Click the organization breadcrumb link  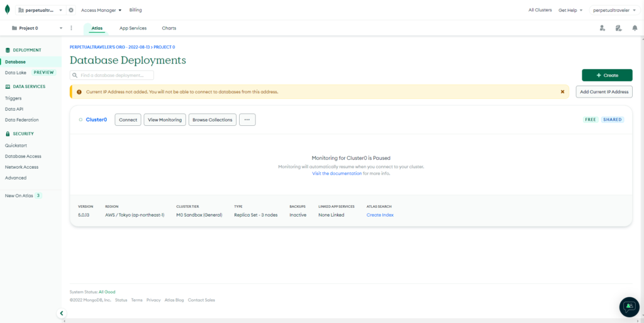coord(110,47)
